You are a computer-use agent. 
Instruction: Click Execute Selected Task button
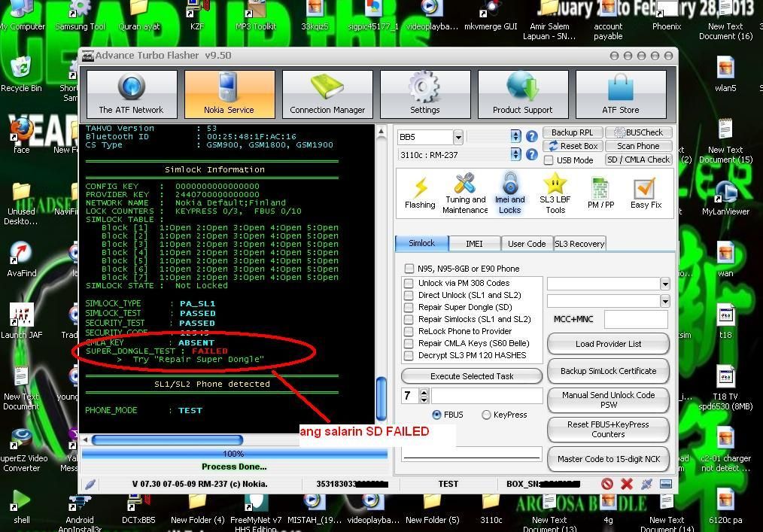coord(472,376)
